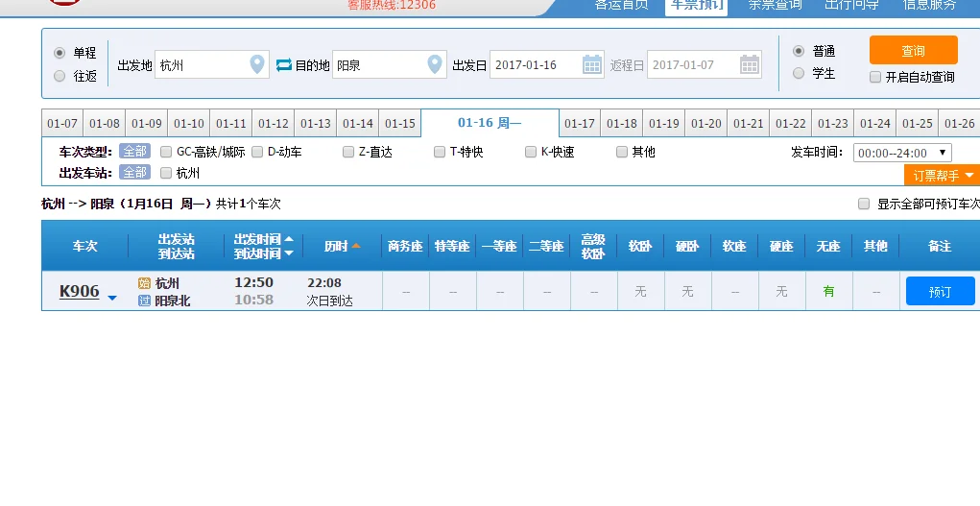This screenshot has height=506, width=980.
Task: Check 杭州 departure station filter
Action: coord(166,173)
